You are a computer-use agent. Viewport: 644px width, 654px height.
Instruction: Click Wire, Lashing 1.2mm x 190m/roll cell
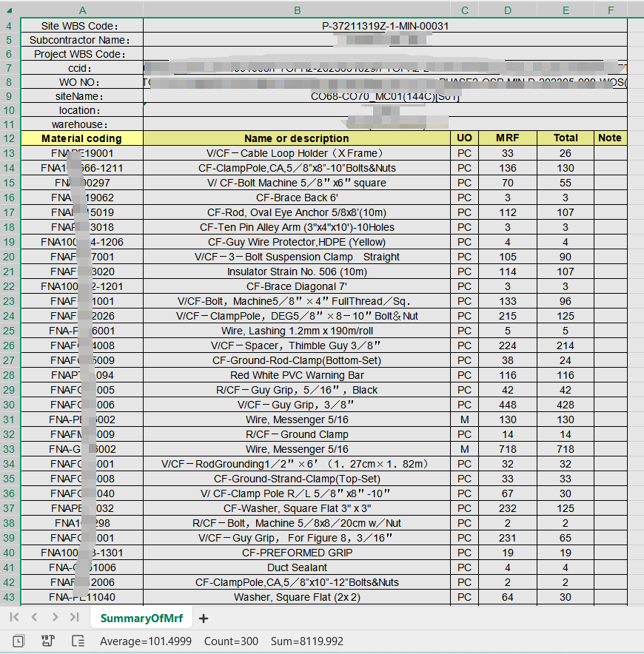coord(297,331)
